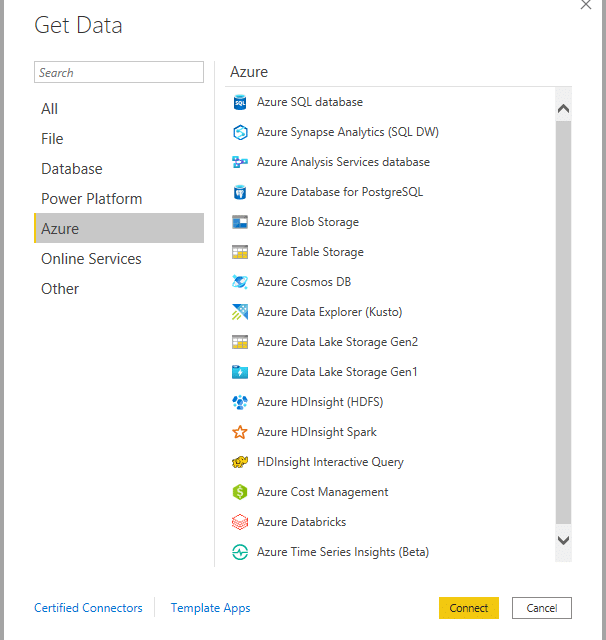This screenshot has width=606, height=640.
Task: Click the connector list scrollbar track
Action: [563, 320]
